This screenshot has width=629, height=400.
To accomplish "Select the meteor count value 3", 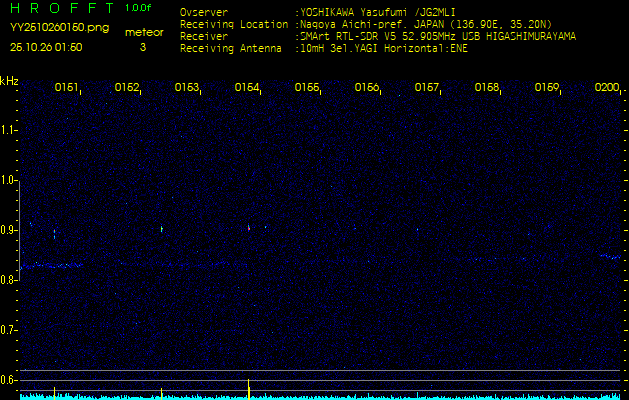I will [142, 47].
